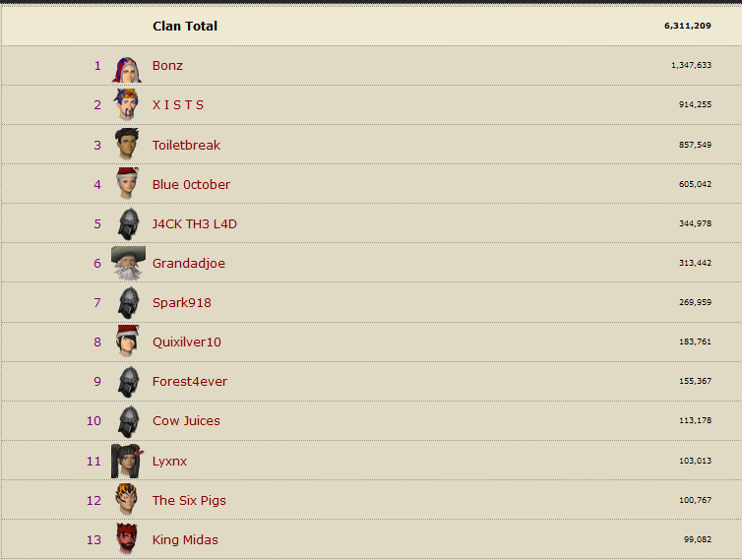Click the Cow Juices name link

point(186,421)
